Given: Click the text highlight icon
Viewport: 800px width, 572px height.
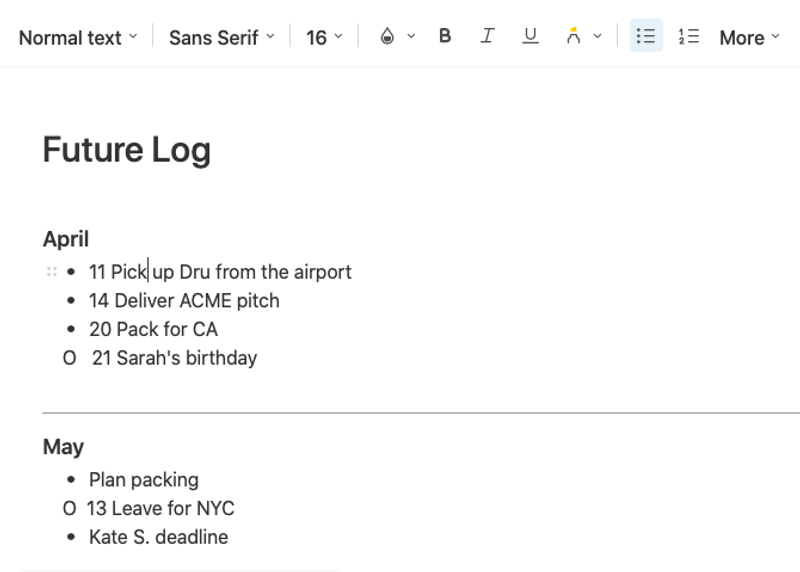Looking at the screenshot, I should pos(573,37).
